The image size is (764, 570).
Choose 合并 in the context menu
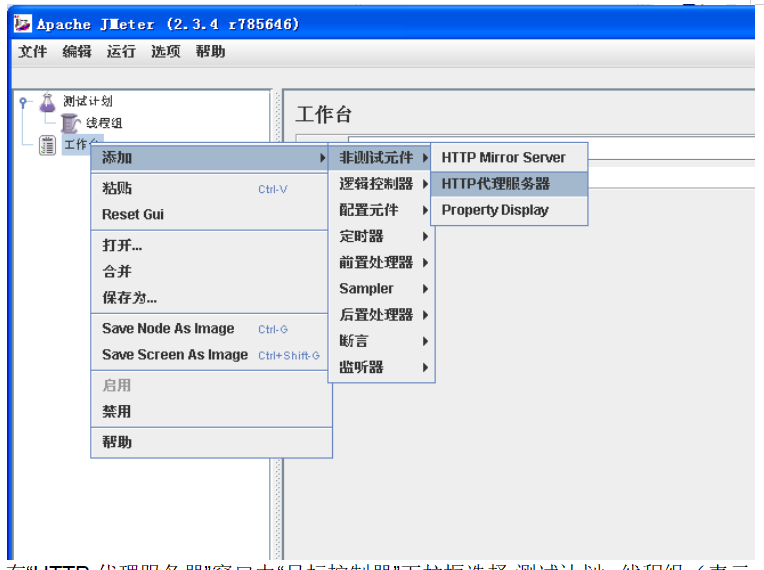[x=210, y=271]
